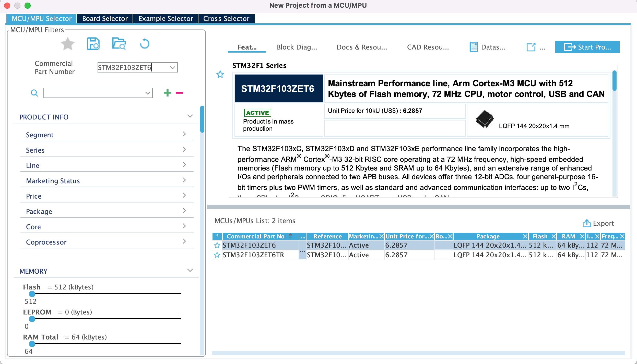Click the Start Project button
The image size is (637, 364).
(587, 47)
